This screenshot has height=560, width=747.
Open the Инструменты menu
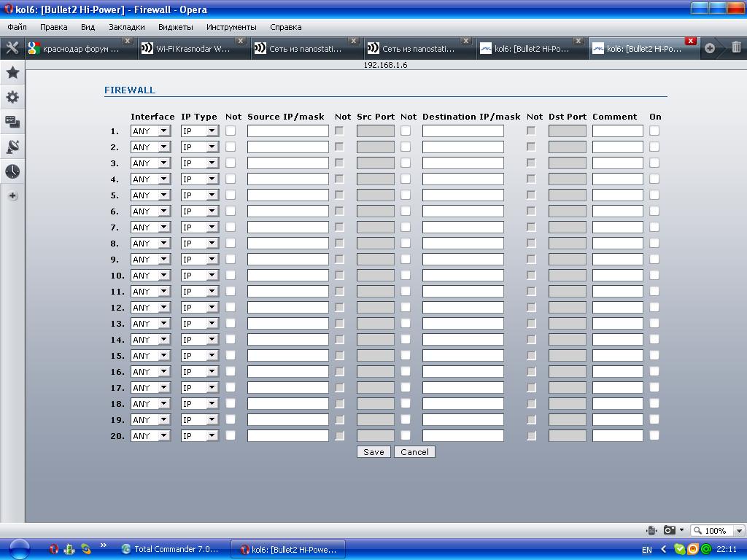(231, 27)
